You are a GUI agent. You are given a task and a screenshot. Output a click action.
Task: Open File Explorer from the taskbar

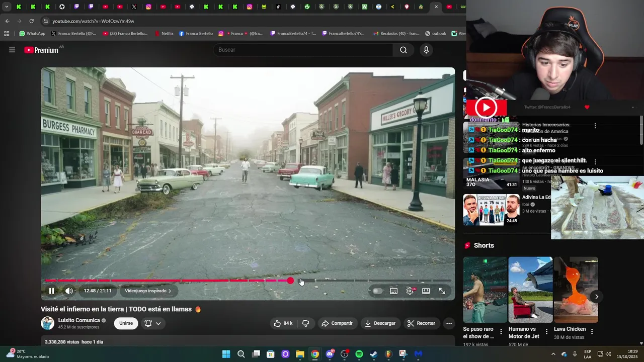[300, 354]
